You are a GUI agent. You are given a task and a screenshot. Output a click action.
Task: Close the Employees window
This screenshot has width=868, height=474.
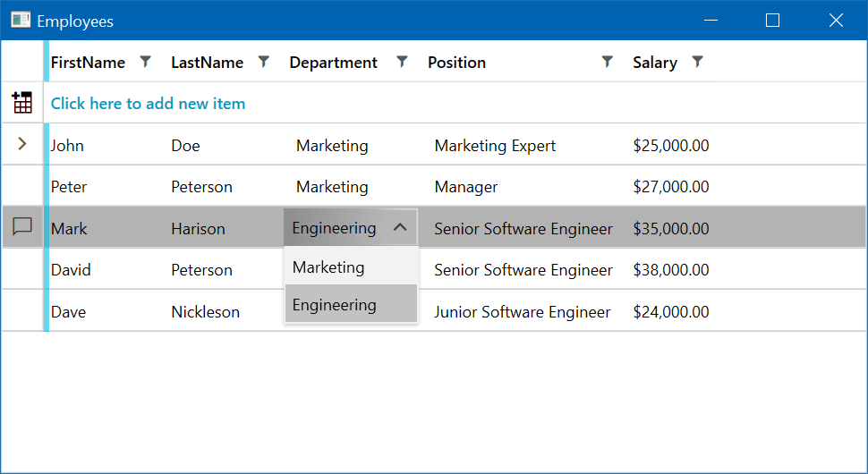click(836, 20)
